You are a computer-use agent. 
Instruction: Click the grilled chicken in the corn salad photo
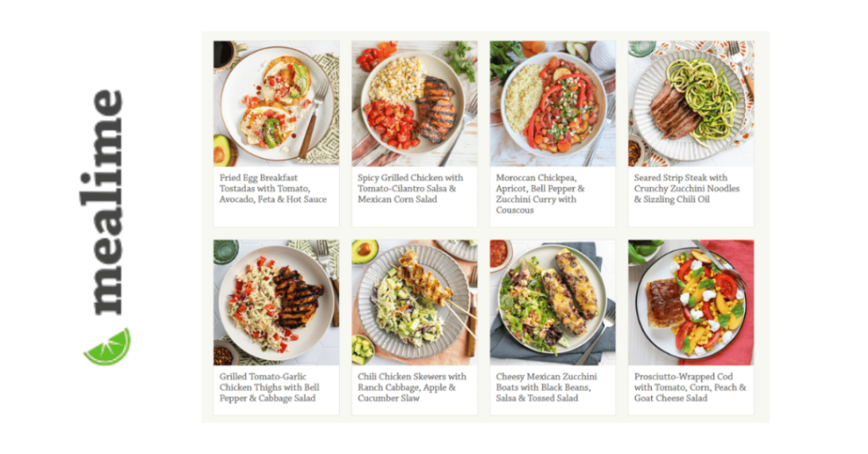point(437,109)
